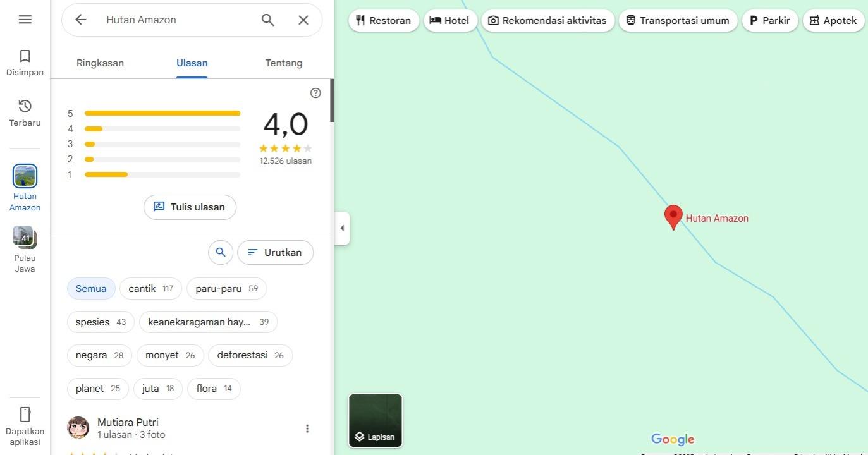Viewport: 868px width, 455px height.
Task: Switch to the Ringkasan tab
Action: [x=100, y=63]
